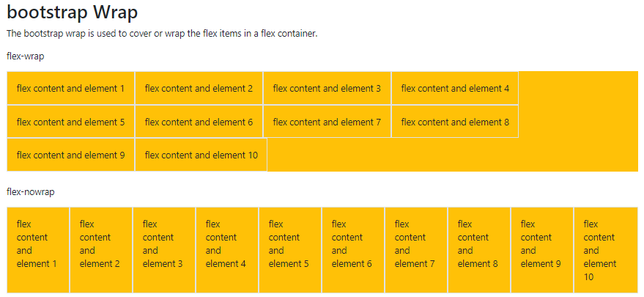Image resolution: width=644 pixels, height=297 pixels.
Task: Click nowrap column "element 9"
Action: (x=541, y=250)
